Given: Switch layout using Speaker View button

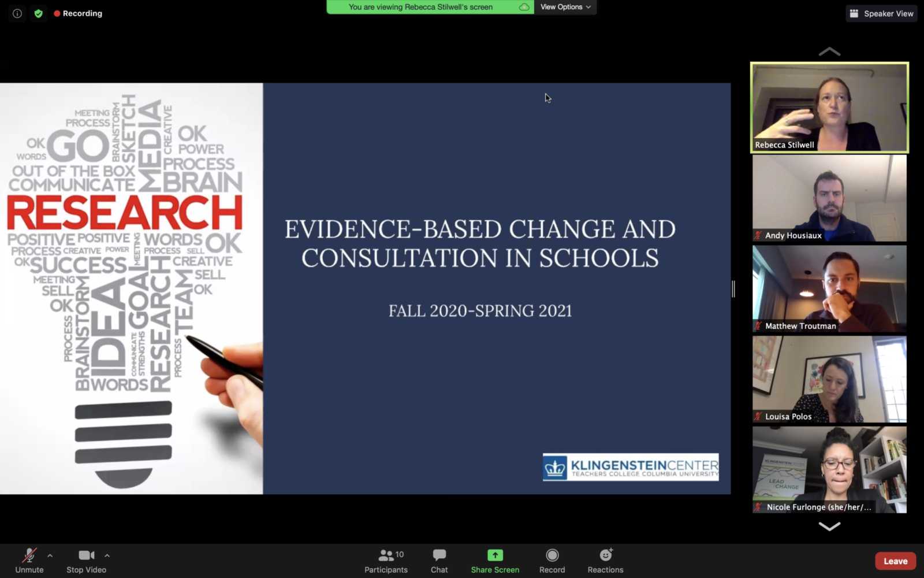Looking at the screenshot, I should [881, 13].
